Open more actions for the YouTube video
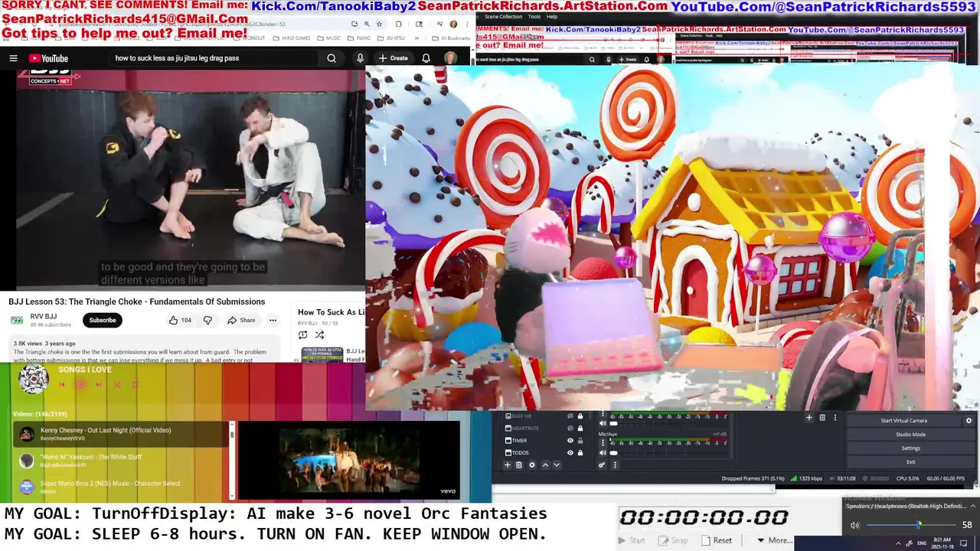The width and height of the screenshot is (980, 551). [x=273, y=320]
